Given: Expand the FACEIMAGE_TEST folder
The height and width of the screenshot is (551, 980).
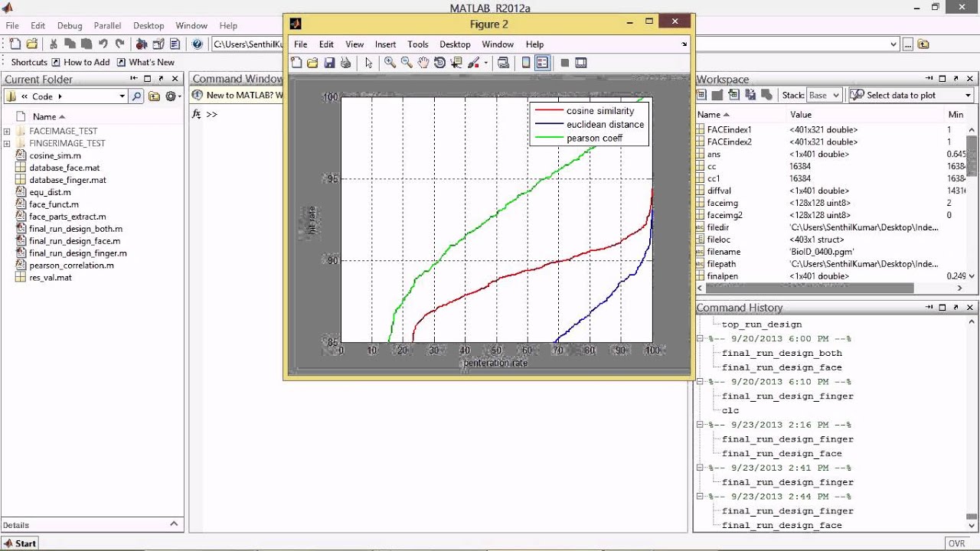Looking at the screenshot, I should (x=7, y=131).
